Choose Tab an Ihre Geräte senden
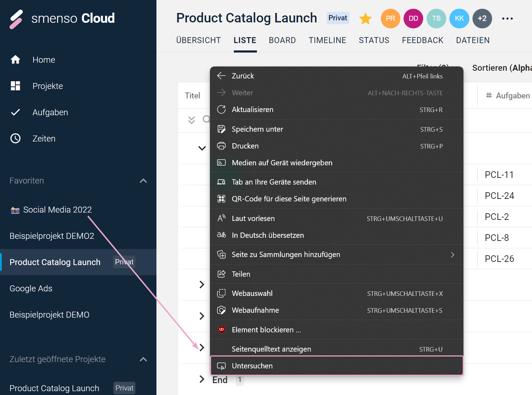This screenshot has width=532, height=395. pyautogui.click(x=337, y=182)
